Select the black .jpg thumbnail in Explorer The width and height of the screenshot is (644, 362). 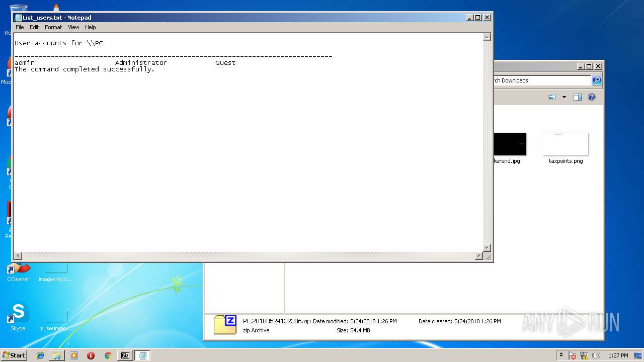(510, 144)
